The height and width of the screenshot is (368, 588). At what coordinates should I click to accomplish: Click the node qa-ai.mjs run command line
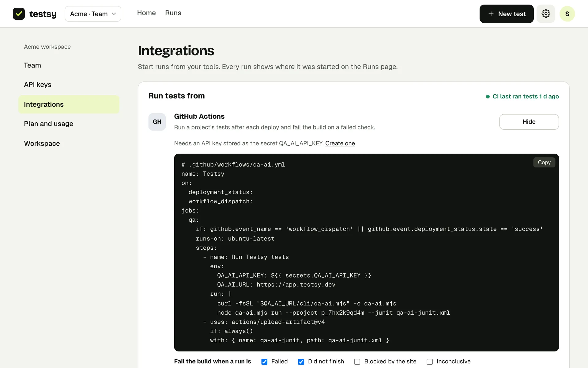tap(334, 313)
